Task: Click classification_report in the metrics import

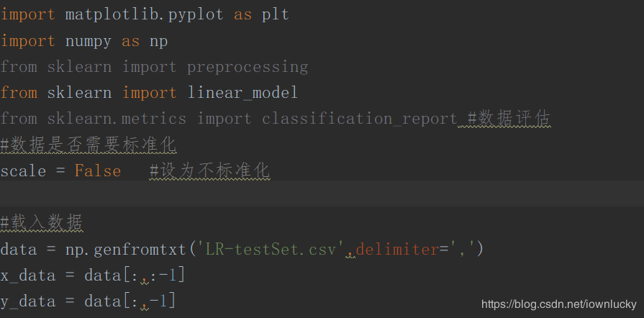Action: [x=359, y=119]
